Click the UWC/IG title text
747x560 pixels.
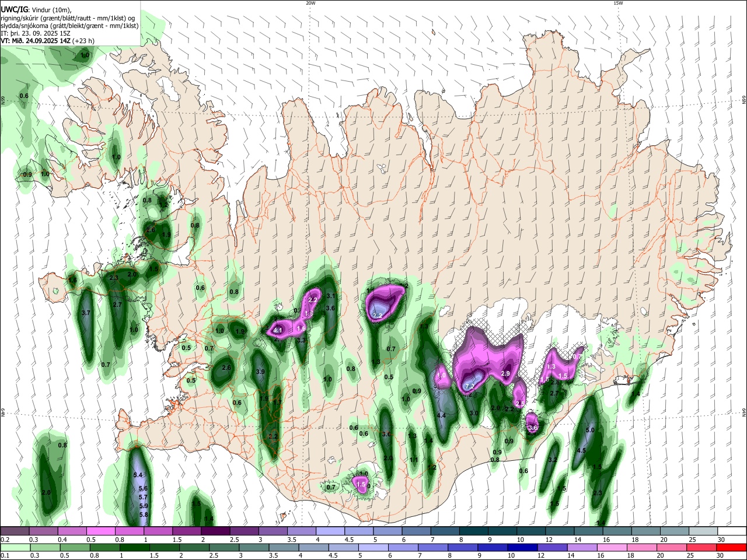point(13,9)
